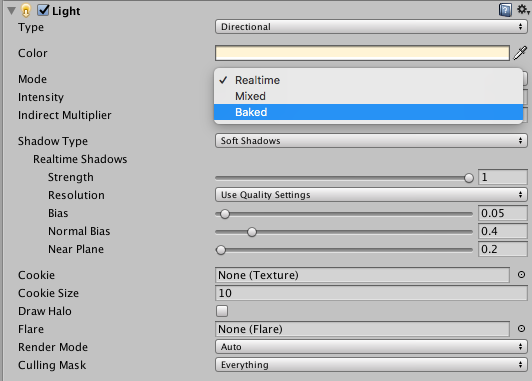Screen dimensions: 532x381
Task: Click the Draw Halo label
Action: point(45,311)
